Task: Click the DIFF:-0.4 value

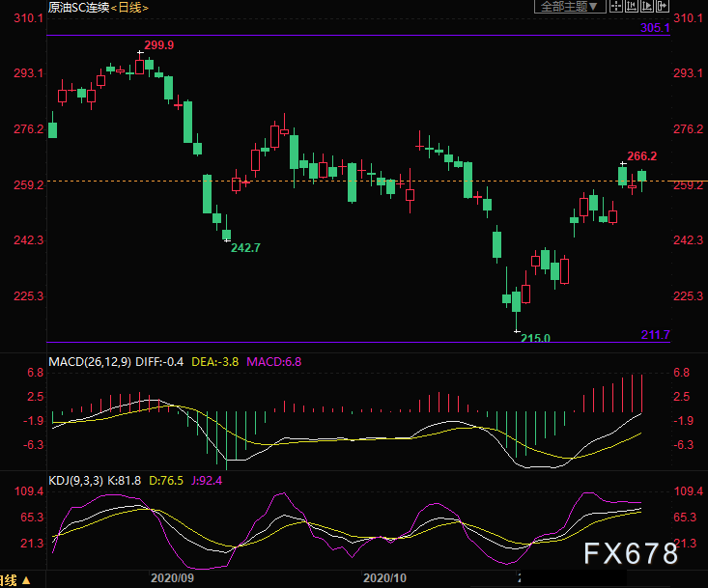Action: coord(159,362)
